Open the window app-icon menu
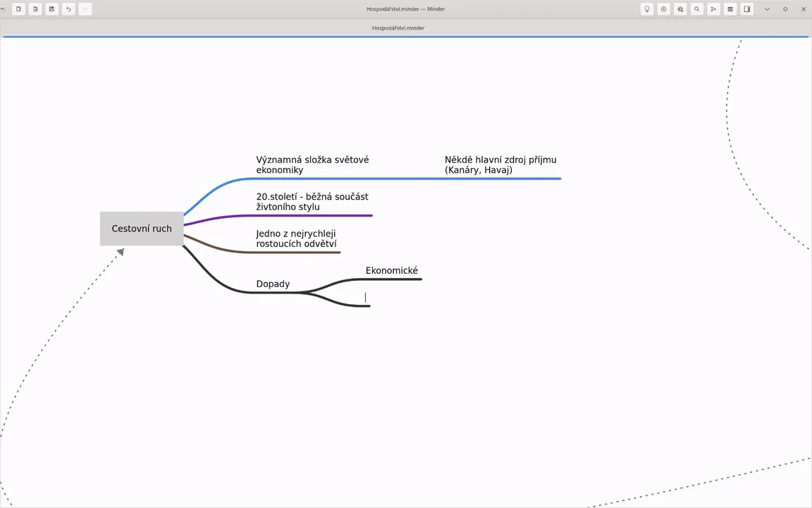Viewport: 812px width, 508px height. (x=3, y=8)
